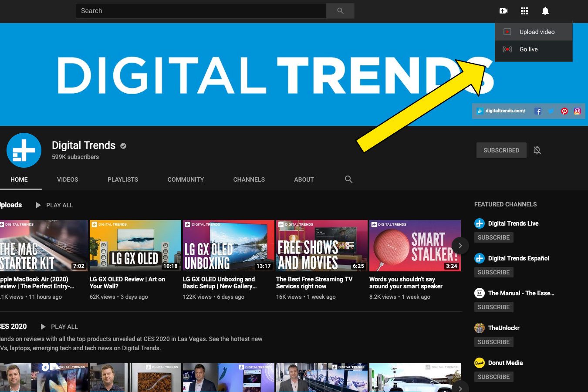588x392 pixels.
Task: Toggle the channel notification bell
Action: 537,150
